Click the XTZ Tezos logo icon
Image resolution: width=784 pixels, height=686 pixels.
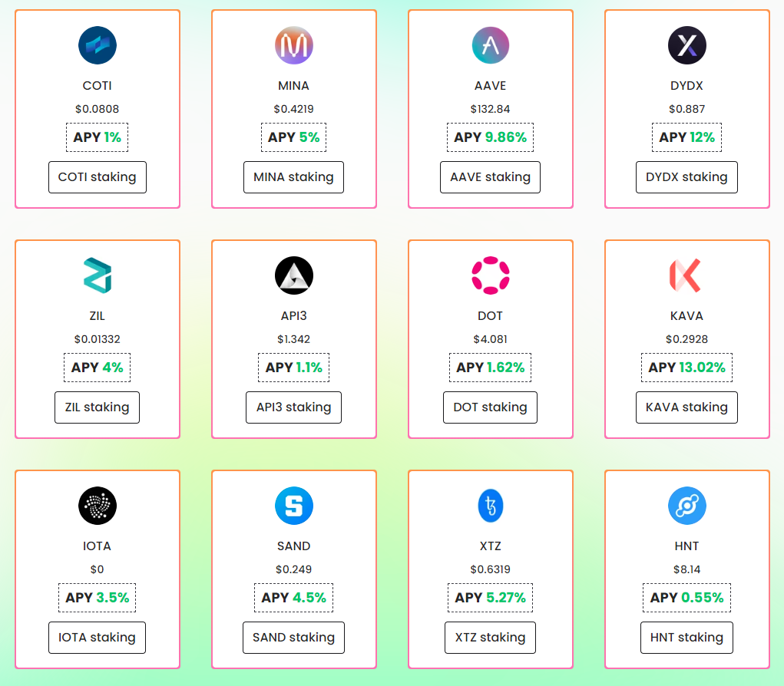pyautogui.click(x=490, y=506)
